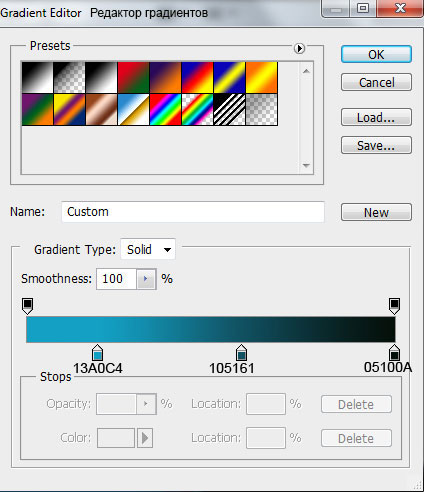424x492 pixels.
Task: Click the Cancel button
Action: [376, 82]
